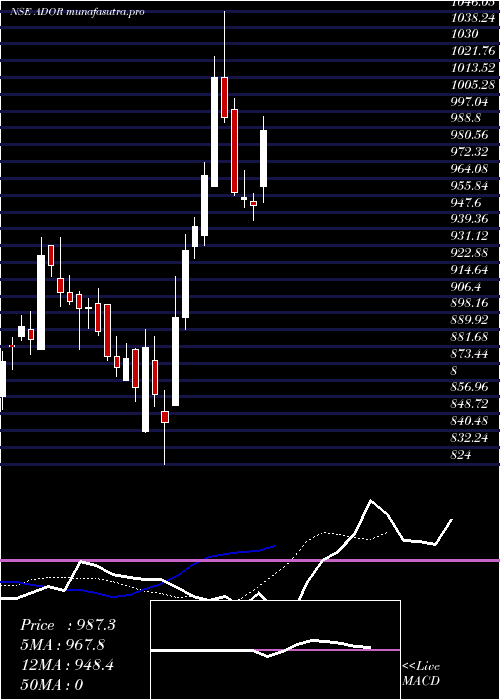500x700 pixels.
Task: Click the 50MA : 0 readout
Action: point(52,685)
